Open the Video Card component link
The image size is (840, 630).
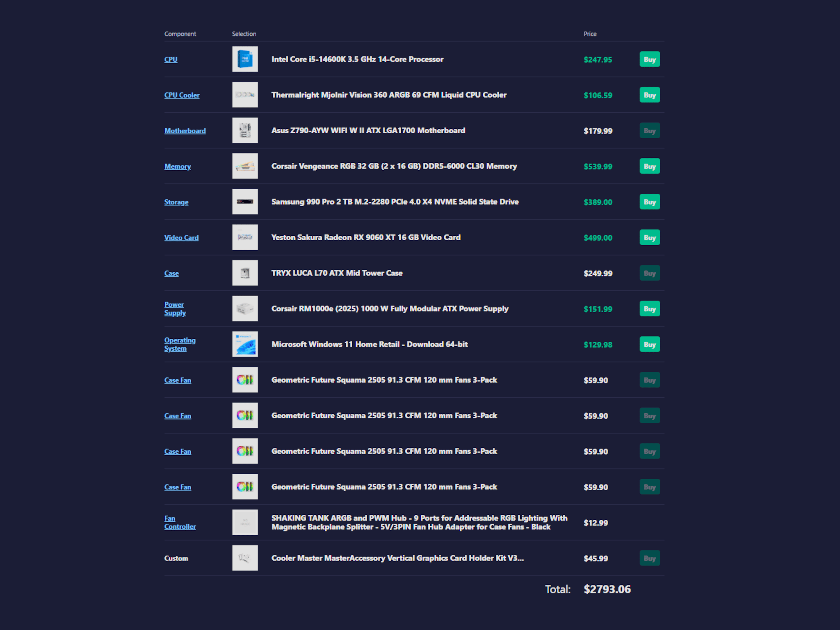click(x=181, y=238)
